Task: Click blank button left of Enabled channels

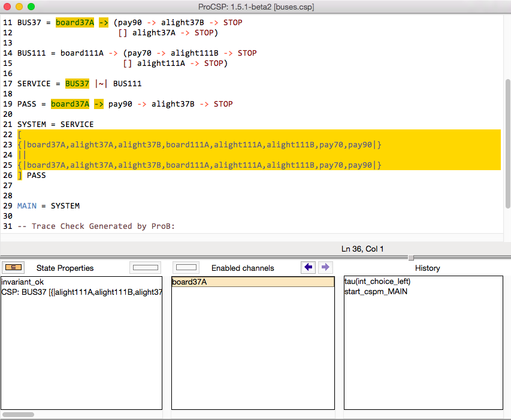Action: [187, 267]
